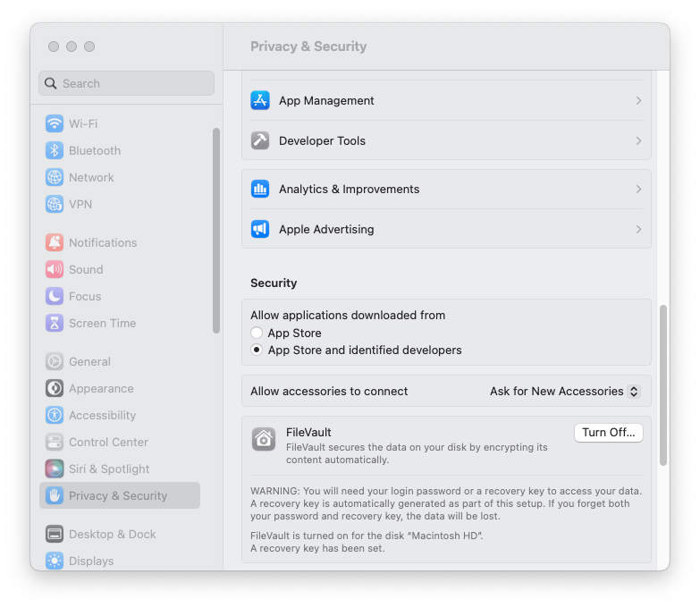This screenshot has height=608, width=700.
Task: Click the sidebar Search field
Action: (x=126, y=84)
